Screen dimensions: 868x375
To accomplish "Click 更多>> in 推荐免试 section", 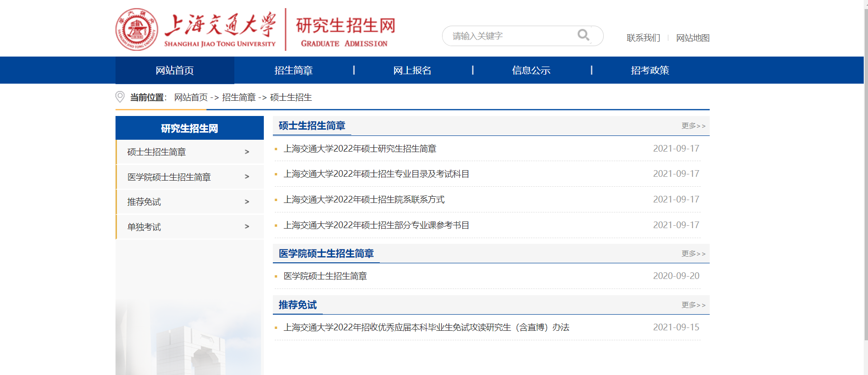I will click(694, 305).
